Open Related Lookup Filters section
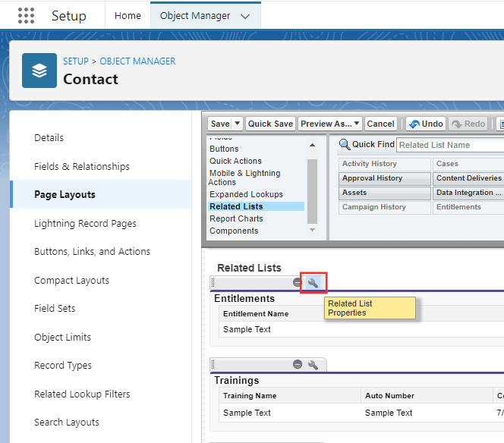The height and width of the screenshot is (443, 504). click(82, 394)
